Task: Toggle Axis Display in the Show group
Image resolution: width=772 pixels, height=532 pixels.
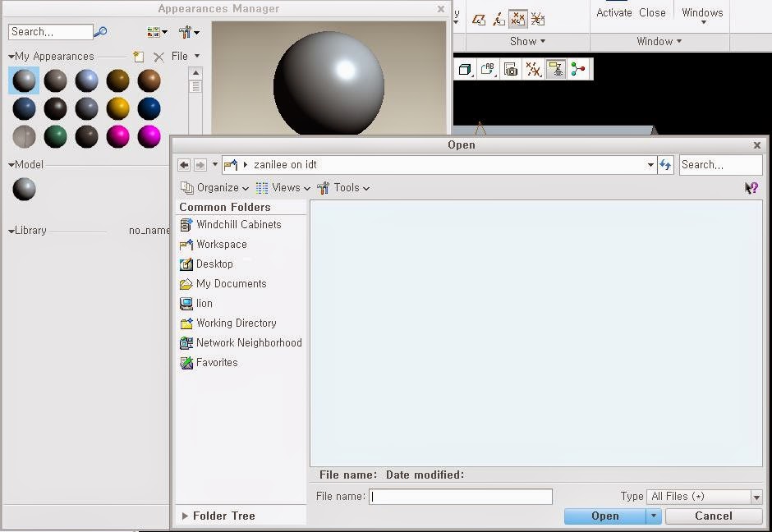Action: click(x=499, y=19)
